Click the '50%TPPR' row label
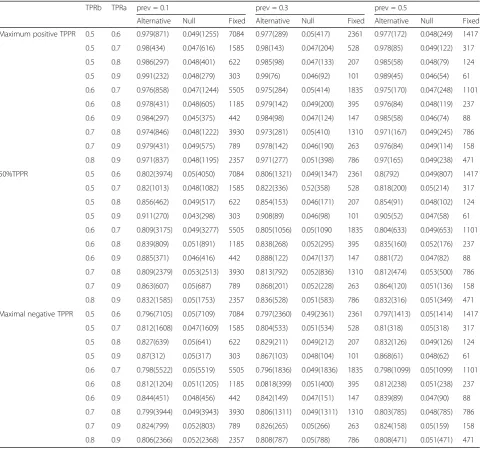Image resolution: width=480 pixels, height=450 pixels. 14,174
